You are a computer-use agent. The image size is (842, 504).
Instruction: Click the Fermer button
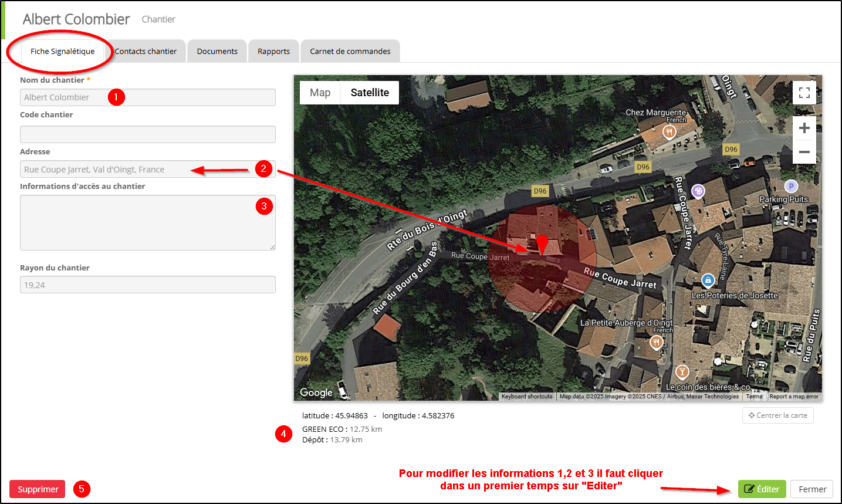[x=812, y=489]
